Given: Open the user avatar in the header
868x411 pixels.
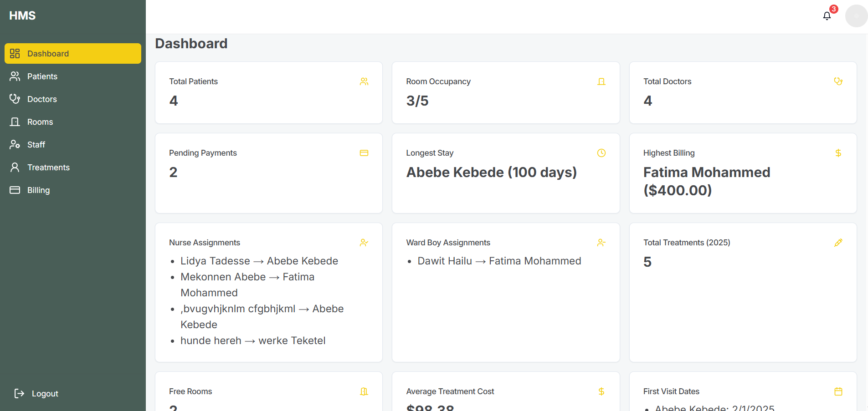Looking at the screenshot, I should tap(856, 16).
